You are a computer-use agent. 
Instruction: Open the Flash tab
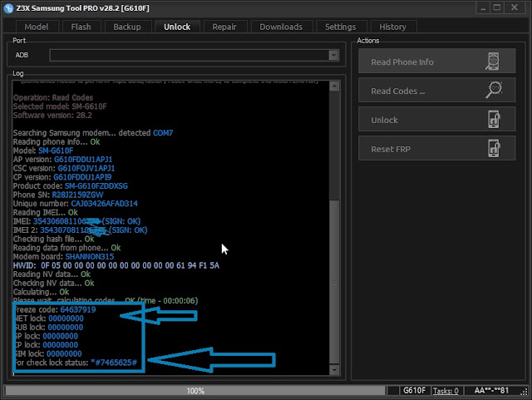pos(81,27)
